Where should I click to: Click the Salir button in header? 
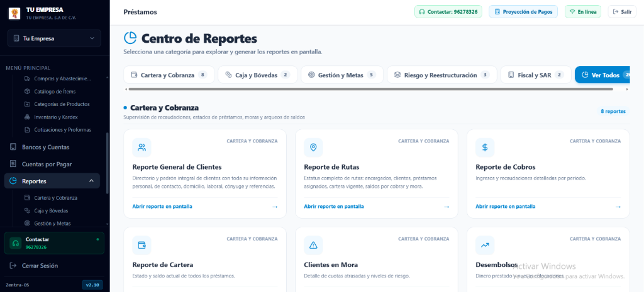[622, 12]
